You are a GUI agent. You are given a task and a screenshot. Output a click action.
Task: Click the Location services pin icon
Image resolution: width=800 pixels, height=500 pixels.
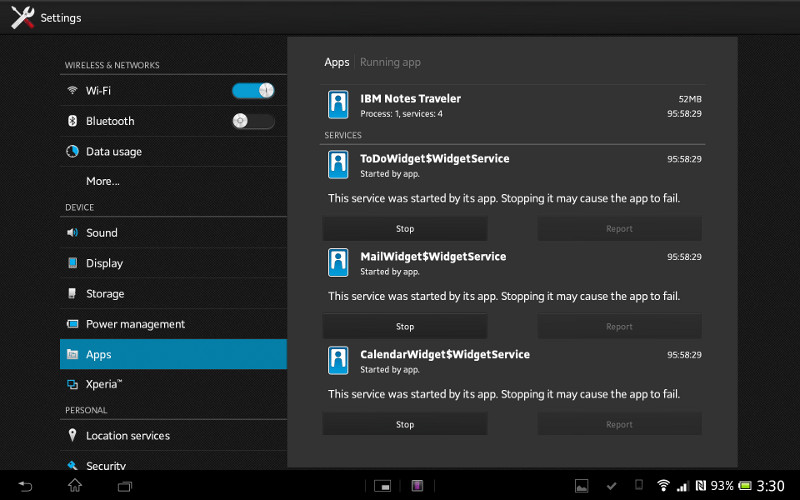point(72,435)
